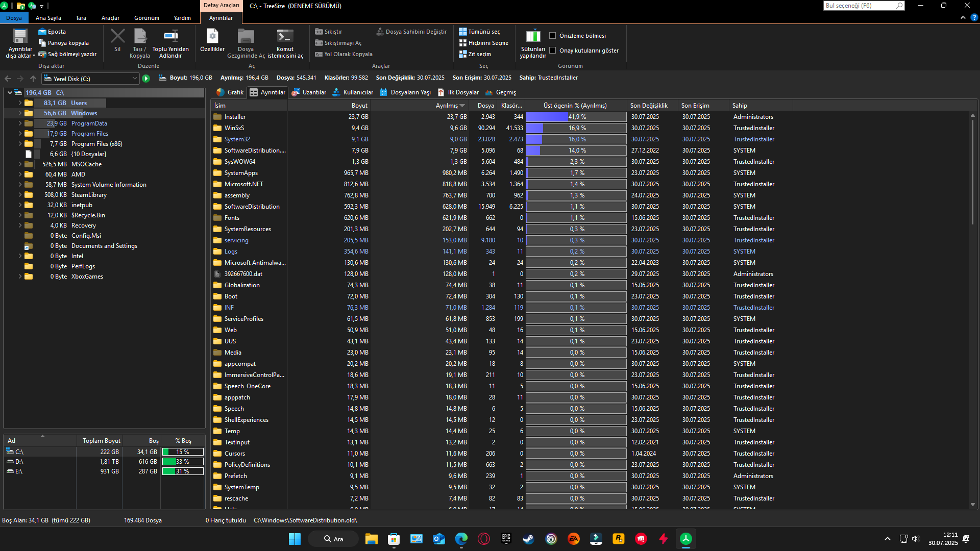The height and width of the screenshot is (551, 980).
Task: Sort by the Sahip column header
Action: point(761,106)
